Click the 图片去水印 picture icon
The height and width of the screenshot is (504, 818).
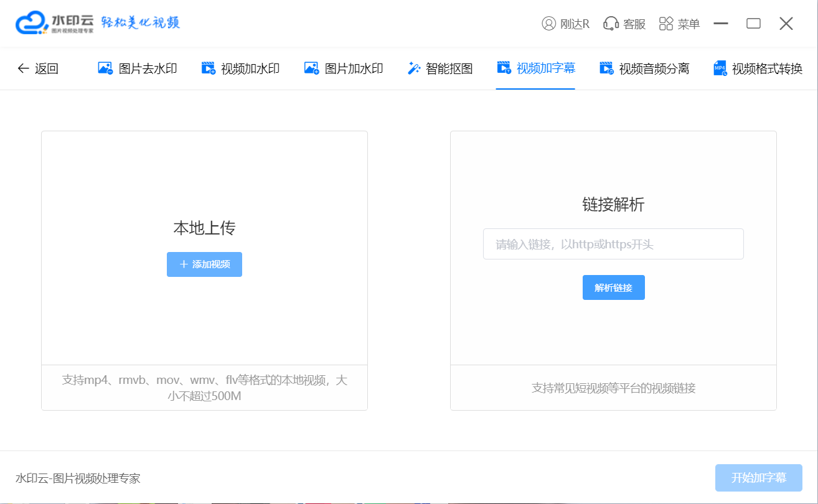(105, 68)
